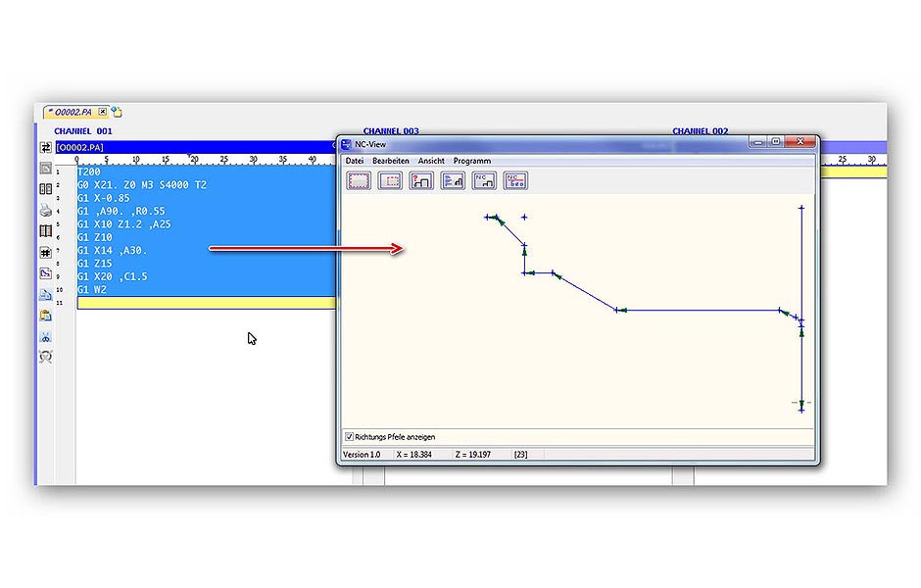Click the open book icon in sidebar
Viewport: 921px width, 588px height.
point(45,231)
